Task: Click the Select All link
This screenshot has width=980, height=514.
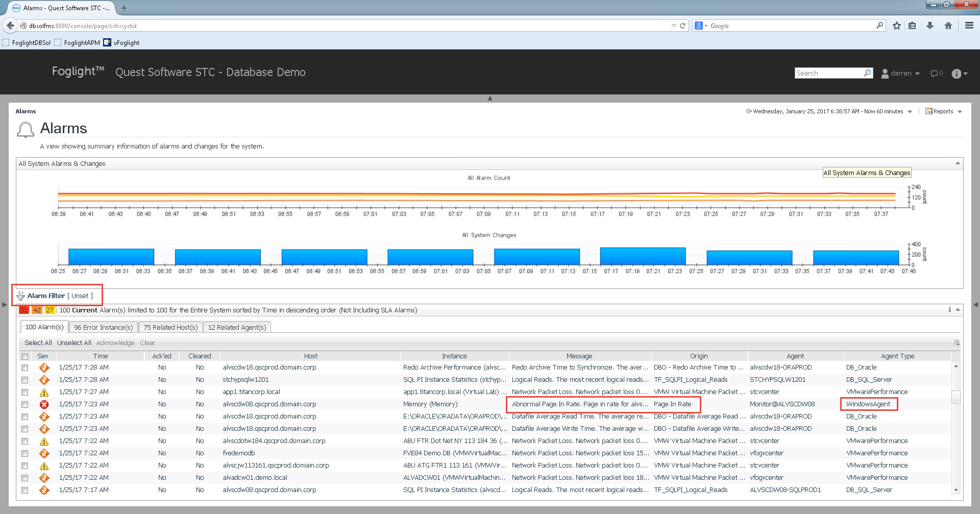Action: click(38, 343)
